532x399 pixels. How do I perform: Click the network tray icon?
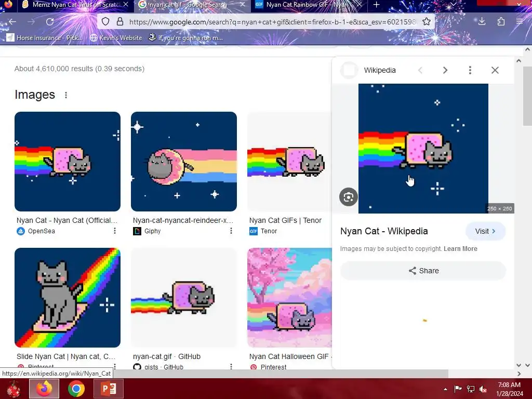click(471, 389)
